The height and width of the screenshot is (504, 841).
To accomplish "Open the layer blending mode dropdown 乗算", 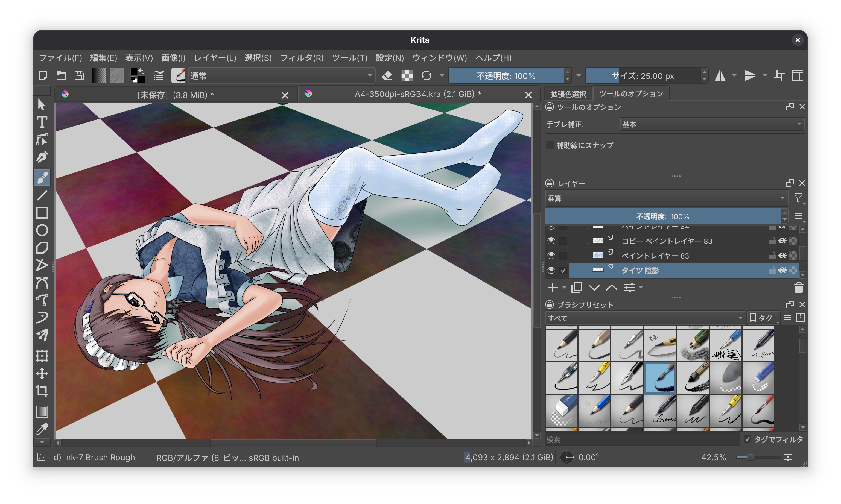I will 666,198.
